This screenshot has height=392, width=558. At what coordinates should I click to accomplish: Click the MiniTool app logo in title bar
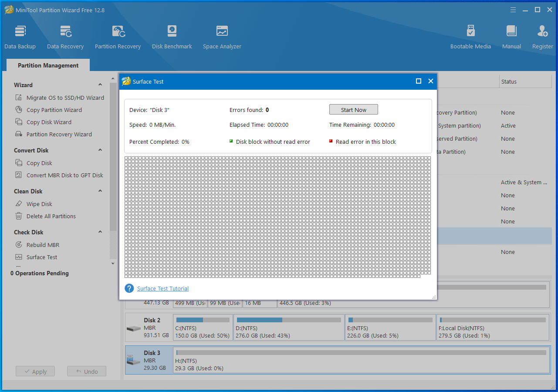(9, 10)
